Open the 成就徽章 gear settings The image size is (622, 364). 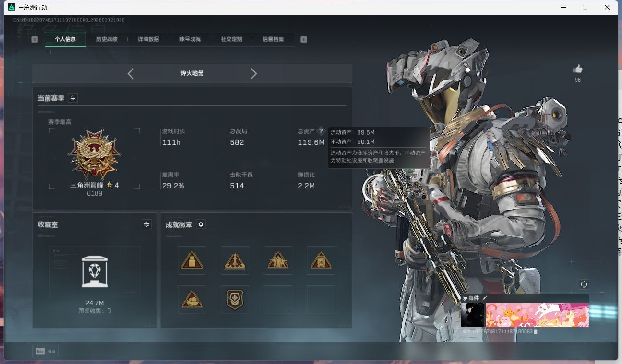click(201, 224)
